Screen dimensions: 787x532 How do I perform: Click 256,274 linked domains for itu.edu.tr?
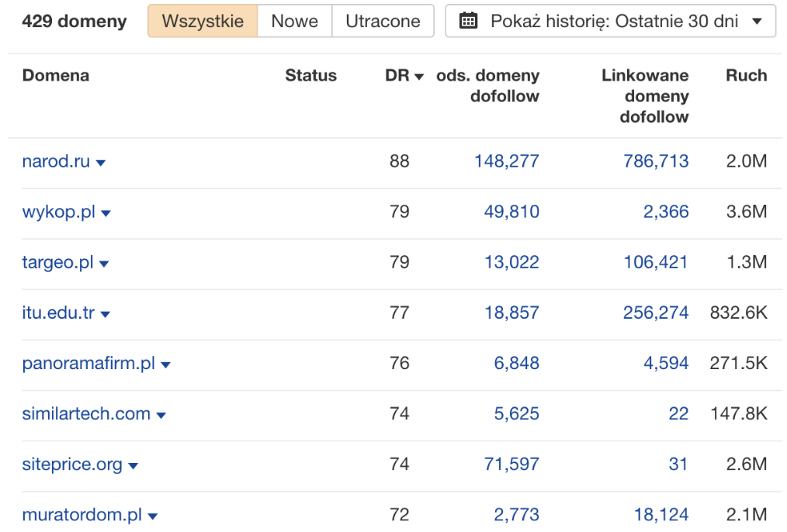tap(656, 313)
